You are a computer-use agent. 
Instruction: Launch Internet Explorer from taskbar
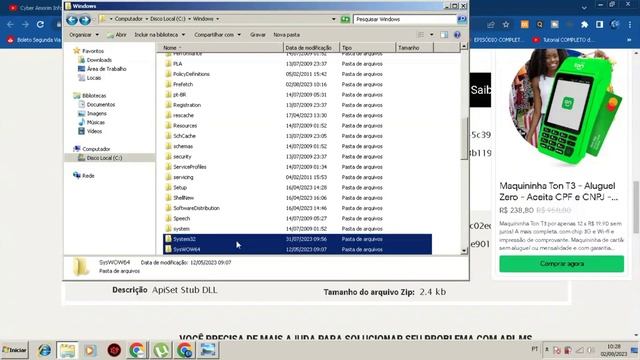tap(44, 350)
